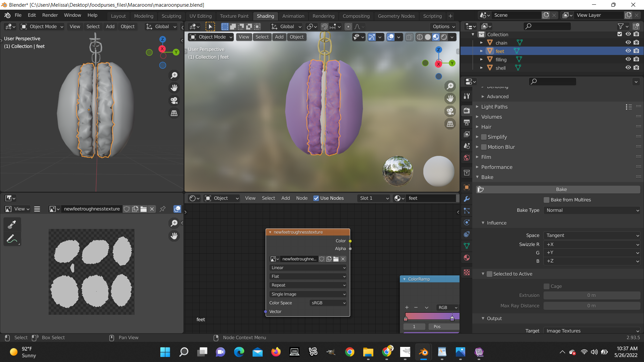The height and width of the screenshot is (362, 644).
Task: Switch to the UV Editing workspace tab
Action: click(200, 16)
